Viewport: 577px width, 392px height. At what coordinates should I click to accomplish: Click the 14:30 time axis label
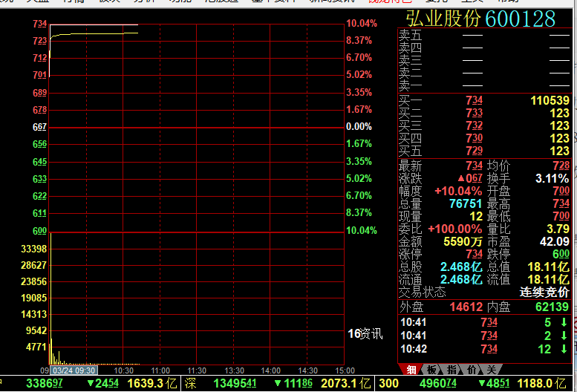(x=307, y=370)
